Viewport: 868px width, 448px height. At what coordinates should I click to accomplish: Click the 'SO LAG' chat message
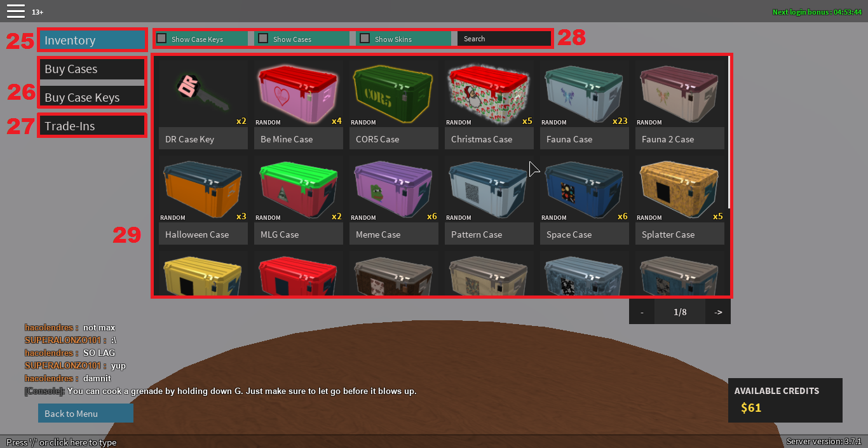coord(99,353)
